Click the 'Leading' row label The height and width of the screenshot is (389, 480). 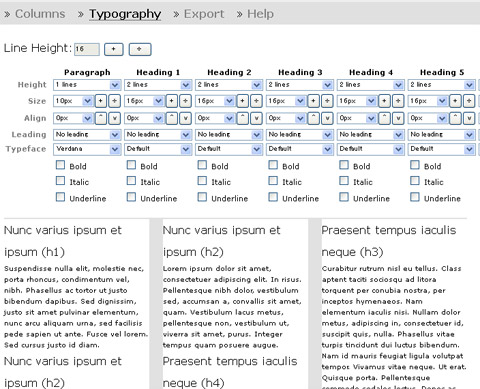pyautogui.click(x=29, y=135)
